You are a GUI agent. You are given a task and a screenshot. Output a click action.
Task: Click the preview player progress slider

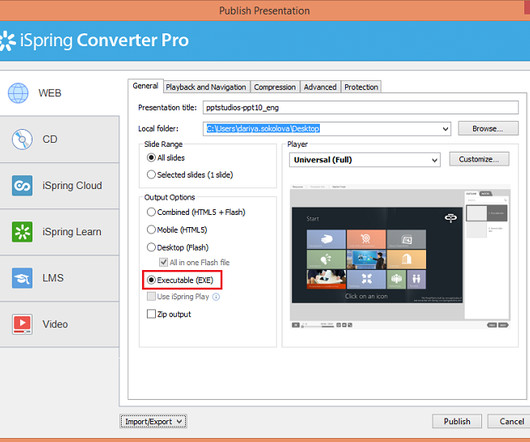click(317, 325)
